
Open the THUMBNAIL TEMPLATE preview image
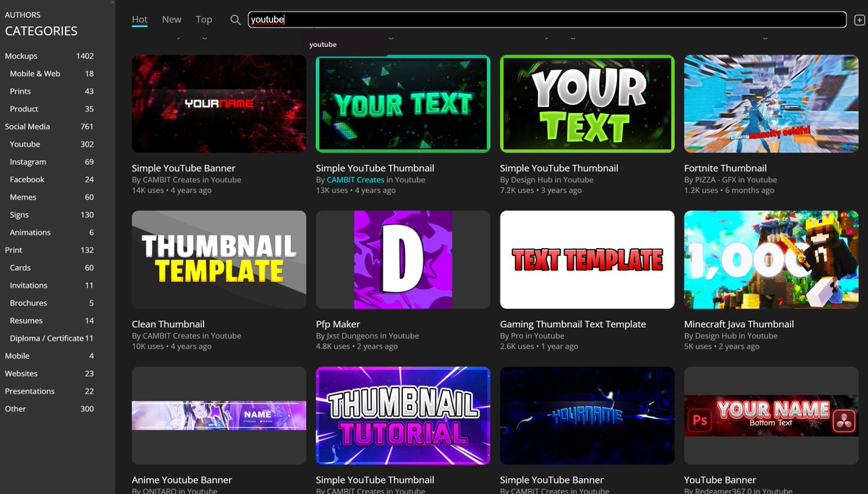(x=219, y=260)
